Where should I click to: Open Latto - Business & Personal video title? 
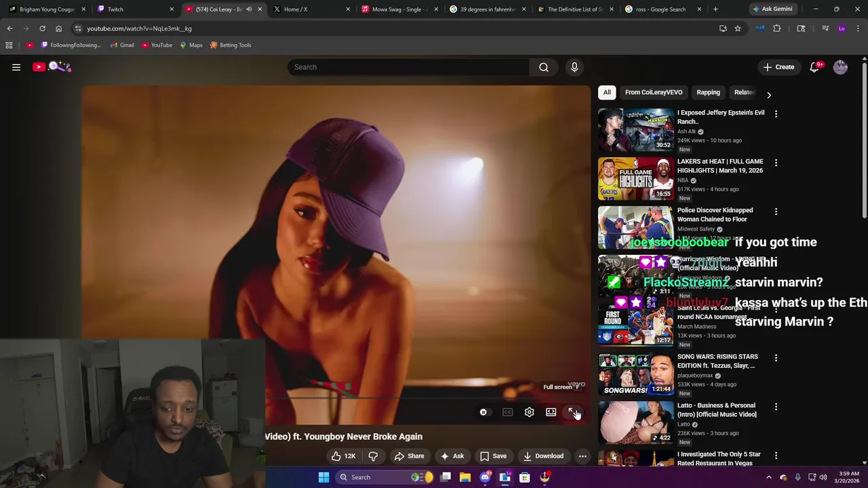(x=717, y=410)
